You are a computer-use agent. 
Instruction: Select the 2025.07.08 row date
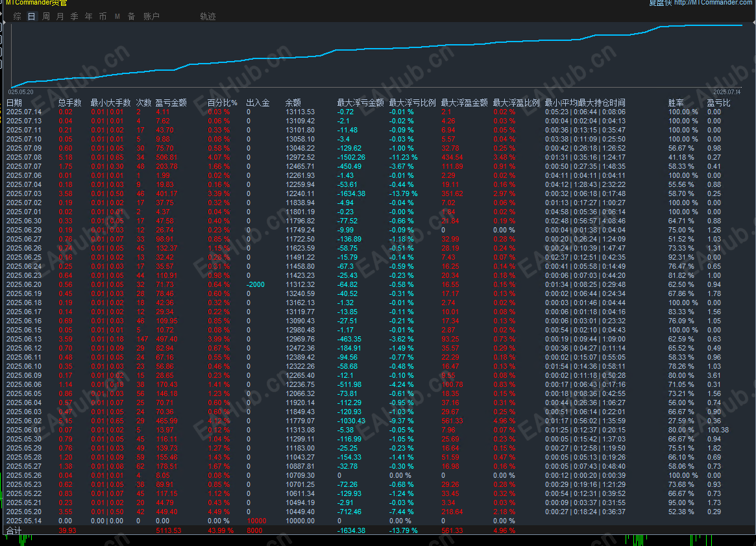point(24,157)
